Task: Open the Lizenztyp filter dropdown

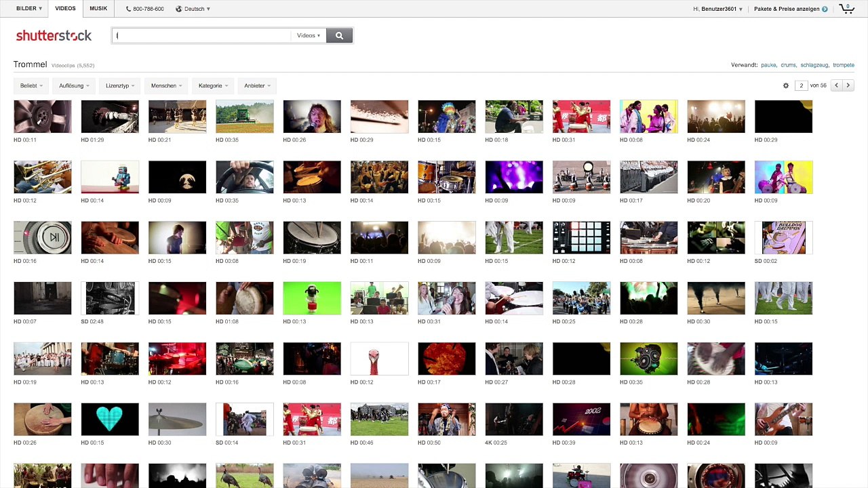Action: (120, 85)
